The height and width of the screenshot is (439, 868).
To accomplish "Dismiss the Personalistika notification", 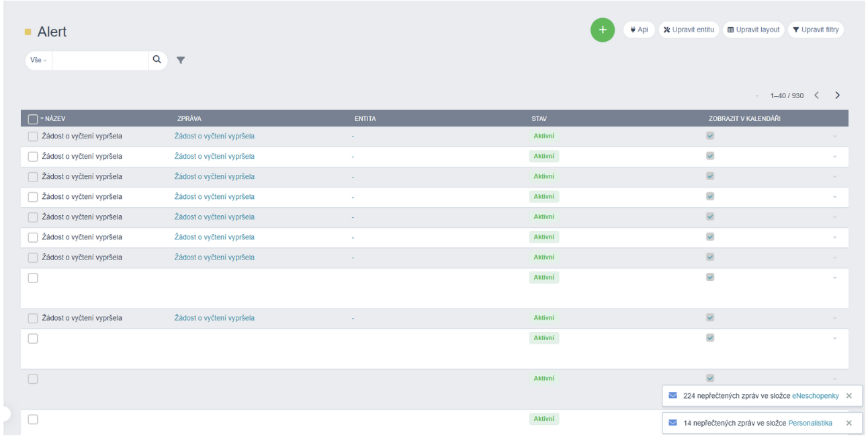I will (x=849, y=423).
